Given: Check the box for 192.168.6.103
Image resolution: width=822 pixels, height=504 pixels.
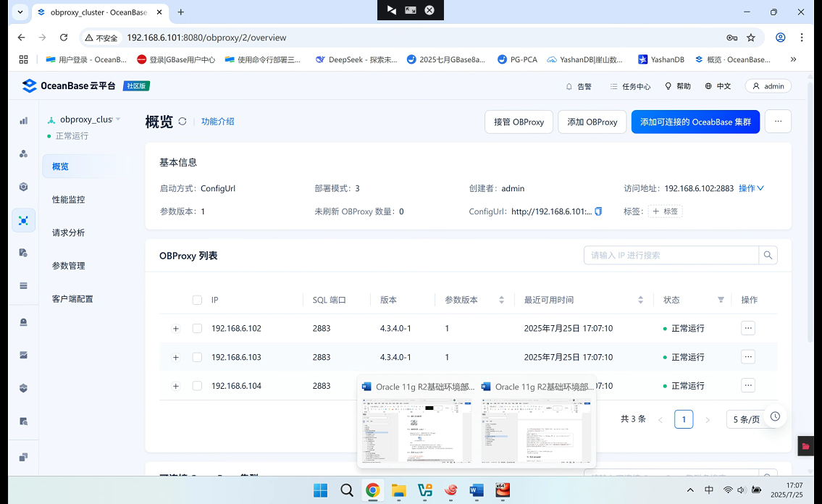Looking at the screenshot, I should click(x=197, y=357).
